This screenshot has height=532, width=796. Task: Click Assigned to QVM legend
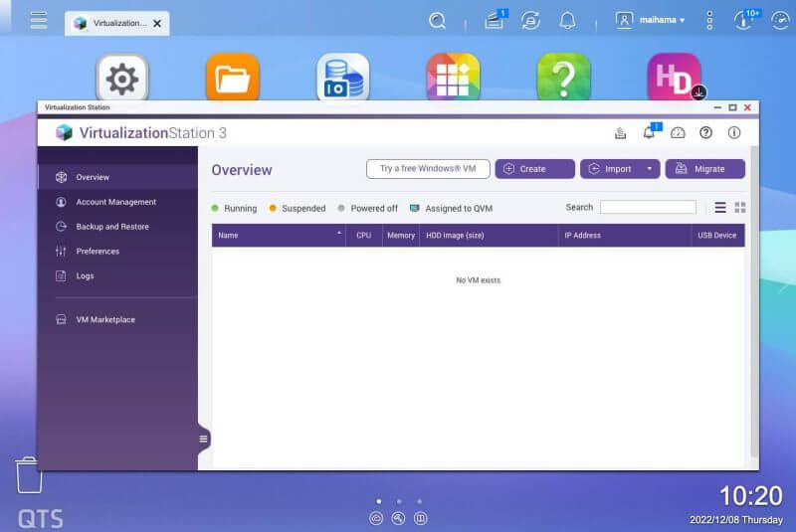pos(452,209)
